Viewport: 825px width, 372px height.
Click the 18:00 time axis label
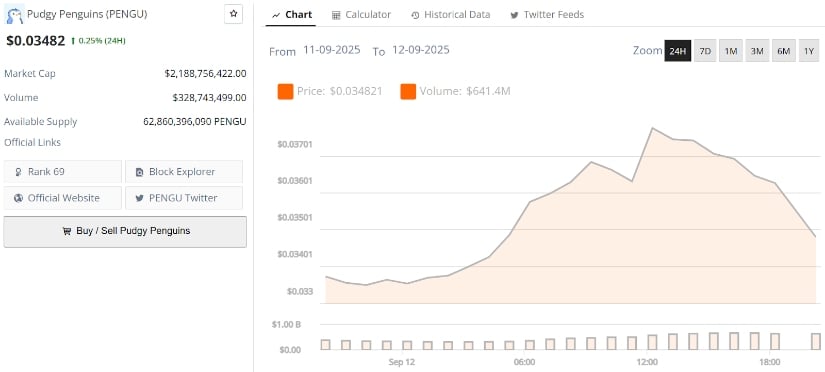tap(770, 362)
